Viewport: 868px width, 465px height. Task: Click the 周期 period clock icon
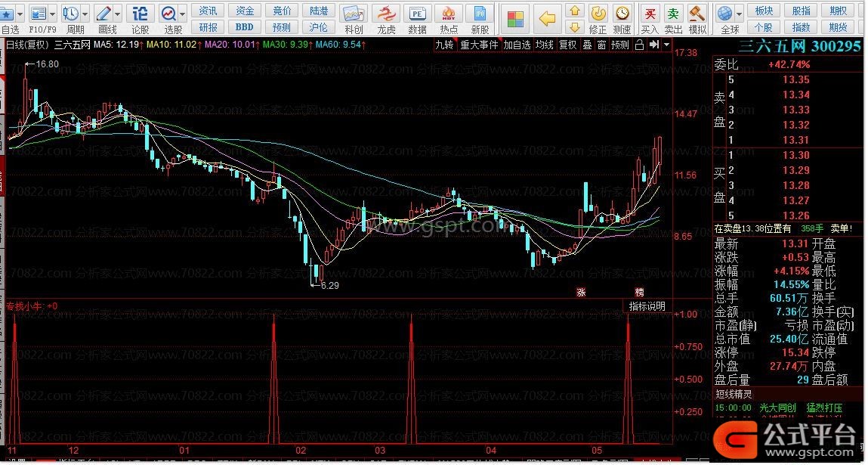coord(71,14)
